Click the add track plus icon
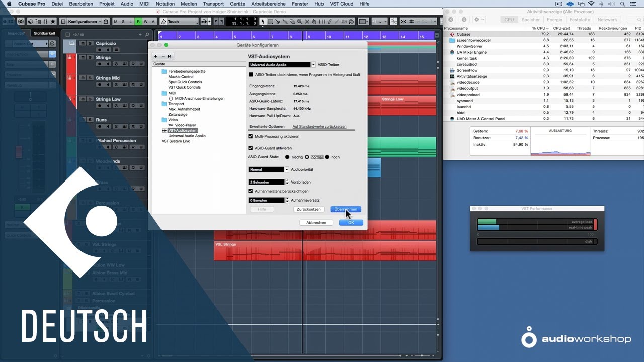 coord(140,34)
